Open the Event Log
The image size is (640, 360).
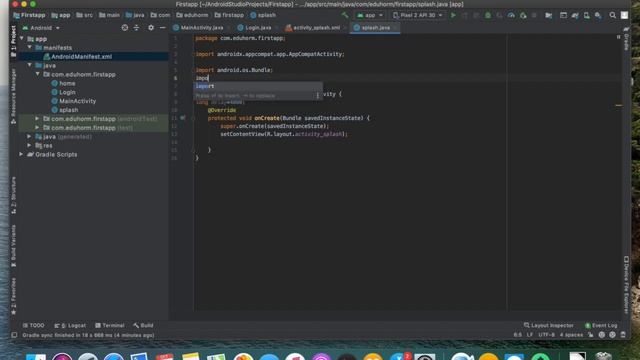pos(601,325)
